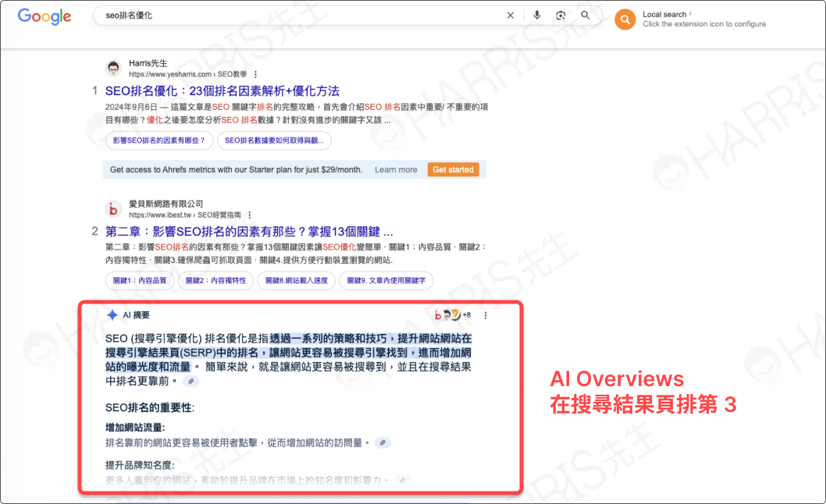
Task: Click the orange Get started button
Action: click(x=453, y=169)
